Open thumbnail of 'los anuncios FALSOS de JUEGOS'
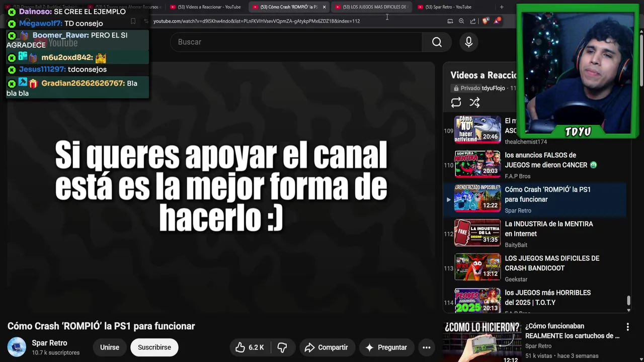This screenshot has height=362, width=644. (x=477, y=164)
